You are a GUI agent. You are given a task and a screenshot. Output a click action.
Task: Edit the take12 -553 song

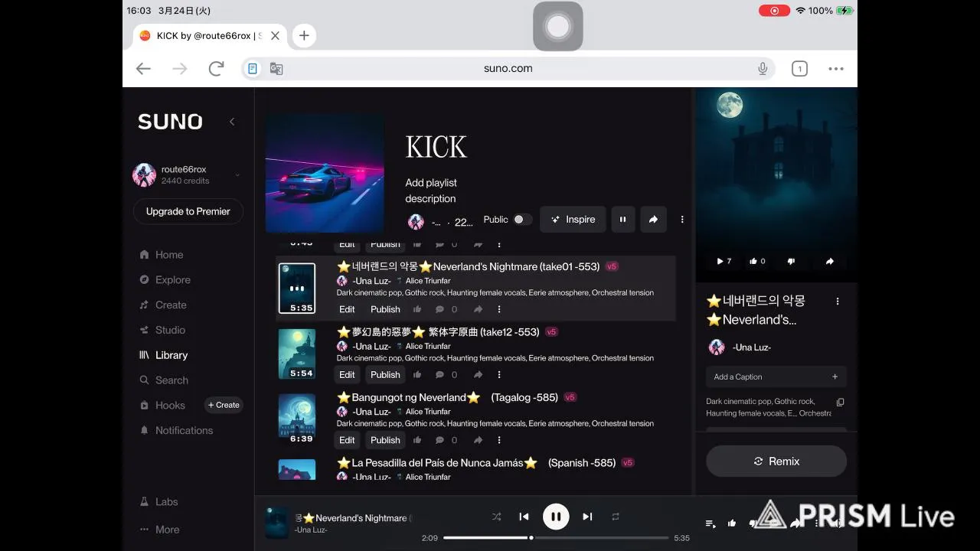347,375
